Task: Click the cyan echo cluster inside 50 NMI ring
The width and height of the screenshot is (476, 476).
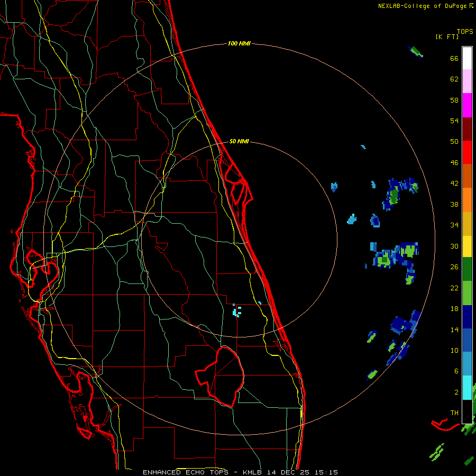Action: (237, 310)
